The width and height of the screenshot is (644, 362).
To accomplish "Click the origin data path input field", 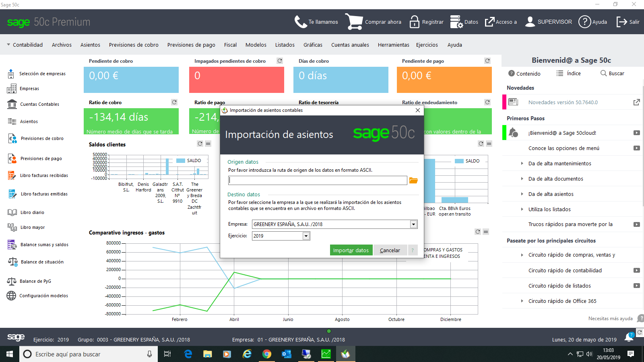I will click(318, 181).
